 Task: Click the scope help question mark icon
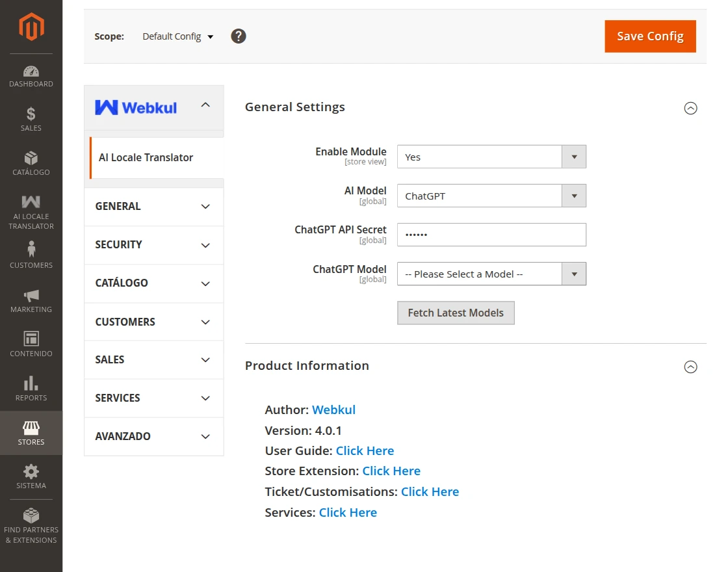(x=239, y=36)
